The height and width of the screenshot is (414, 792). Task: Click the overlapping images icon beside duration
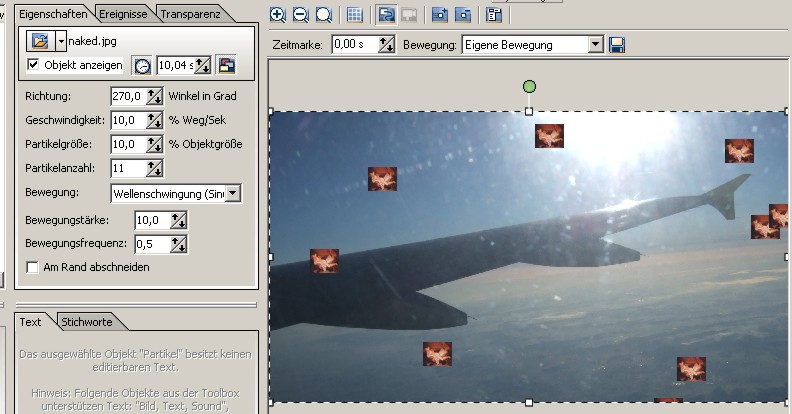click(x=226, y=66)
